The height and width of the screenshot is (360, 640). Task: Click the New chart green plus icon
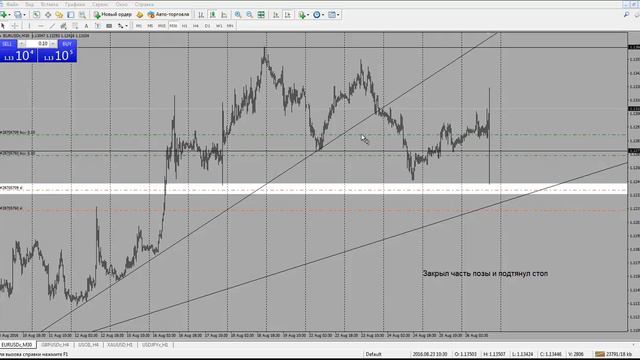(4, 15)
